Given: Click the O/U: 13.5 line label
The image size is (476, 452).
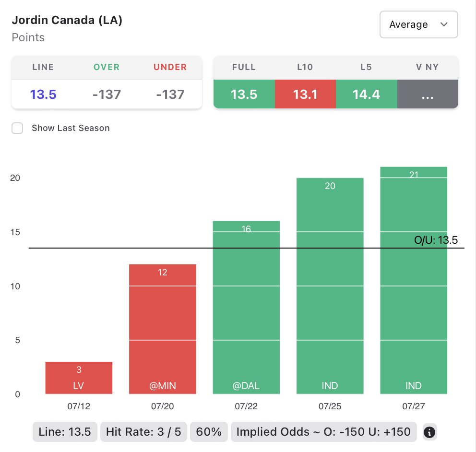Looking at the screenshot, I should (x=436, y=240).
